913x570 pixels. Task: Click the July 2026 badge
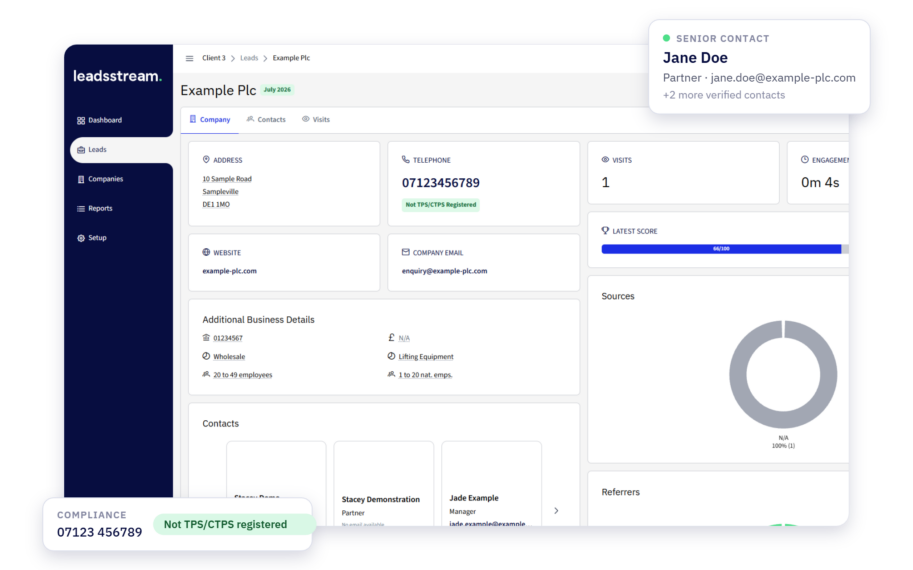pos(277,90)
